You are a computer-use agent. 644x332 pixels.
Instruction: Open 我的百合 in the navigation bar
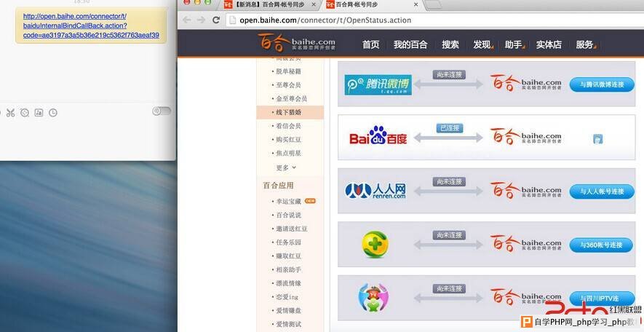click(410, 44)
